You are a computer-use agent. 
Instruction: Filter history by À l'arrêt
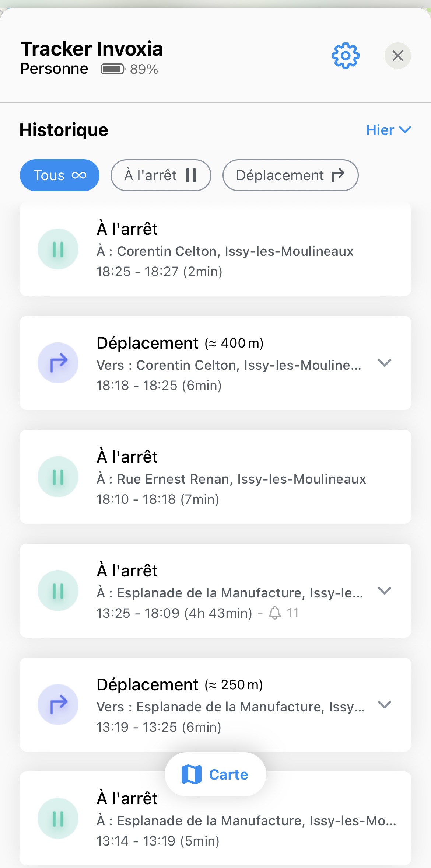[x=161, y=175]
